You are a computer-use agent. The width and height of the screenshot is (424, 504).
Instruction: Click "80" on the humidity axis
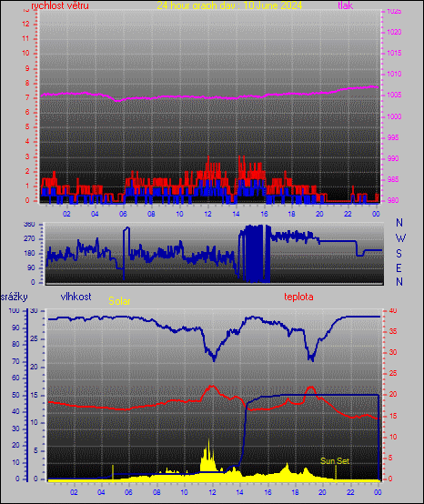[15, 344]
